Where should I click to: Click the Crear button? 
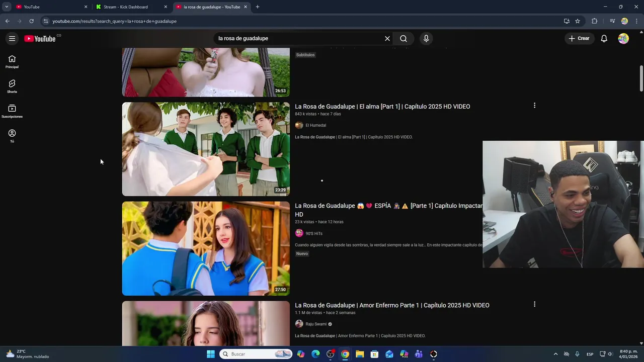[579, 38]
